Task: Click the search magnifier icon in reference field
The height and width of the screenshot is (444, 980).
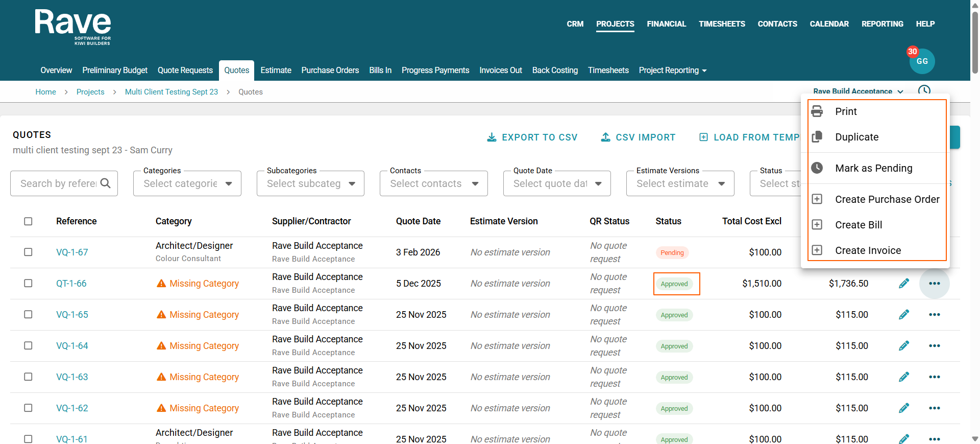Action: (x=106, y=183)
